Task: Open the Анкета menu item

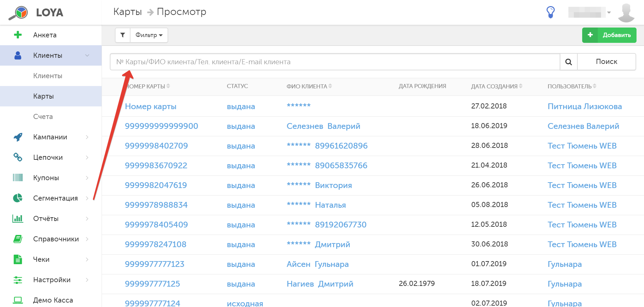Action: click(45, 35)
